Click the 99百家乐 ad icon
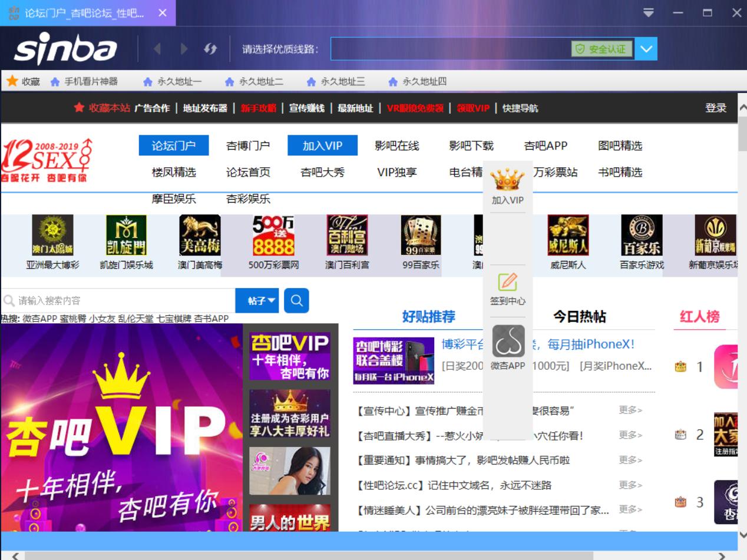The height and width of the screenshot is (560, 747). point(421,235)
